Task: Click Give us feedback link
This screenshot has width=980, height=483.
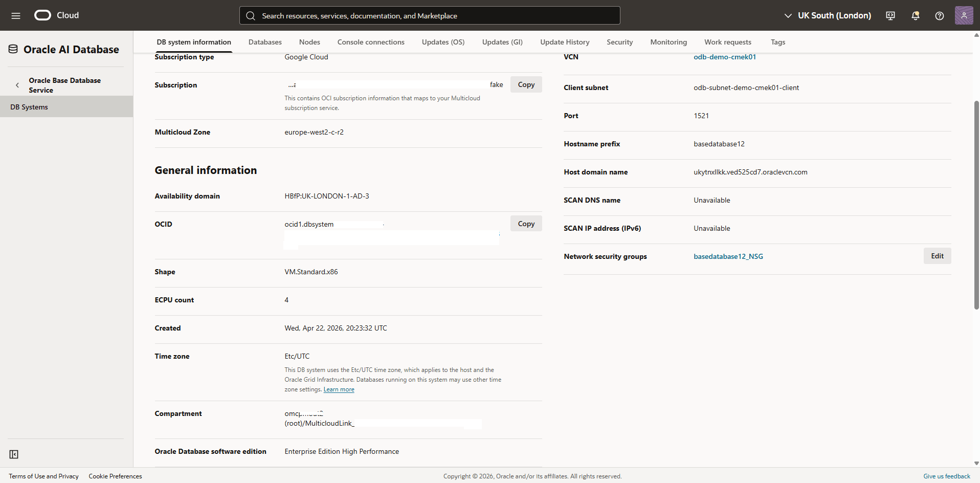Action: point(947,476)
